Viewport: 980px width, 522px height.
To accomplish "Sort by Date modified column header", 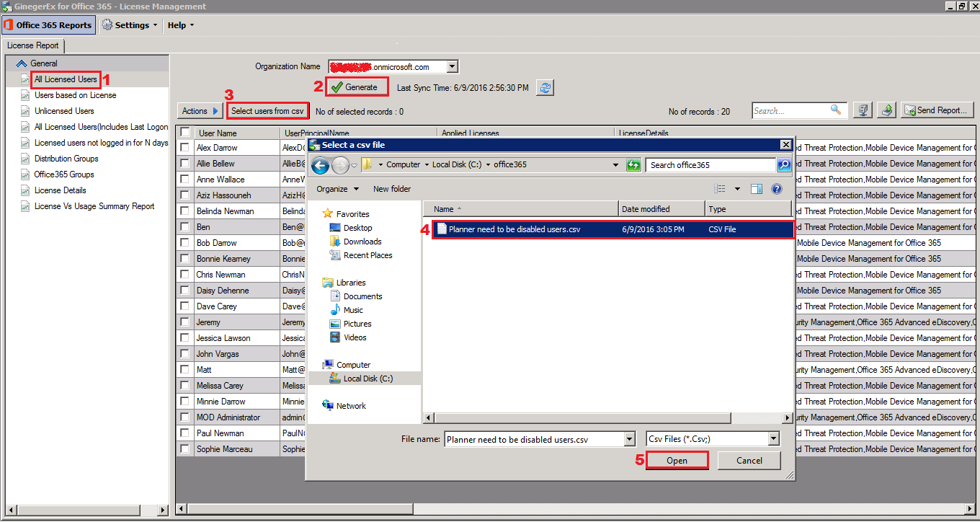I will click(x=661, y=209).
